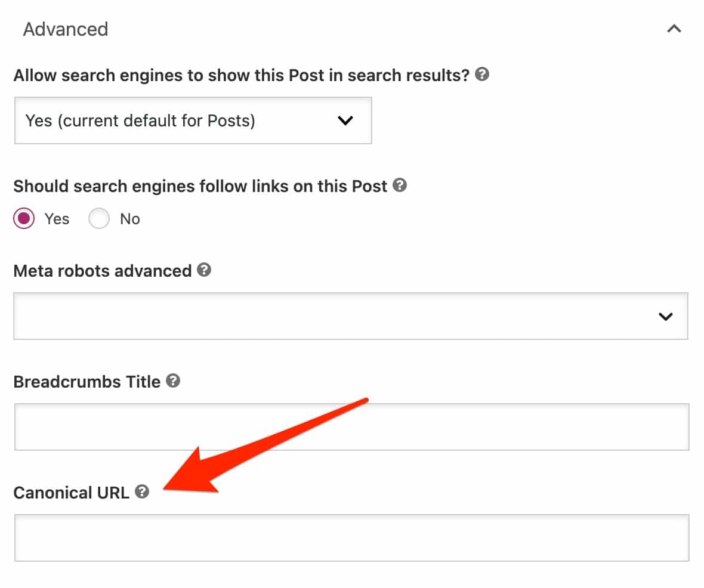This screenshot has width=704, height=588.
Task: Click inside the Breadcrumbs Title field
Action: click(x=352, y=426)
